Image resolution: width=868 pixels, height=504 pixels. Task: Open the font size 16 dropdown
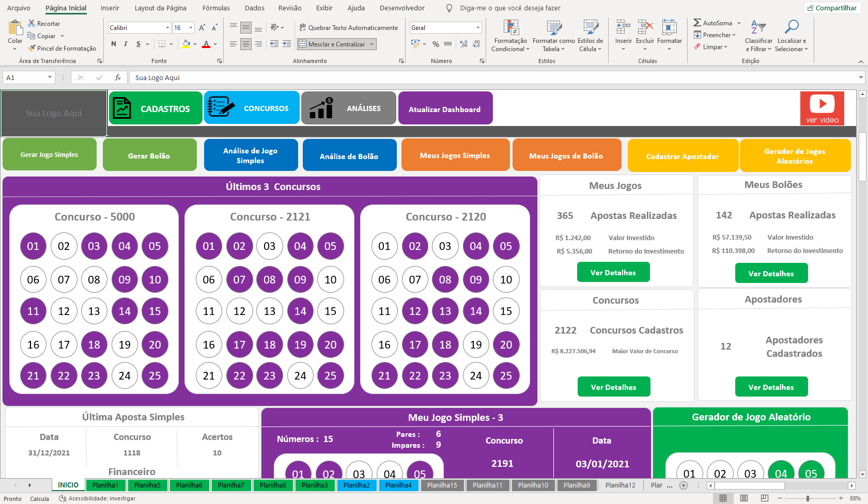(x=191, y=27)
